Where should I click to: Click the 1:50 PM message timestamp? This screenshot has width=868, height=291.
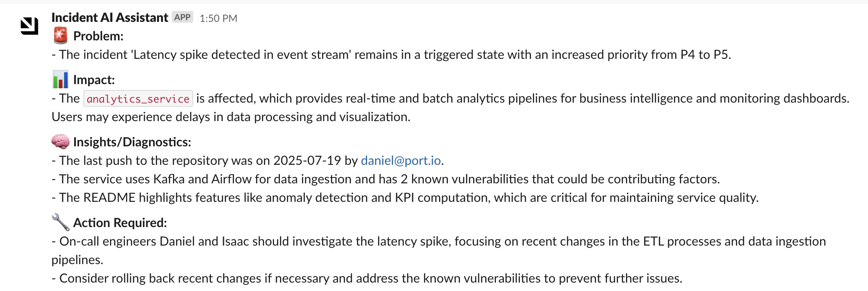tap(218, 18)
